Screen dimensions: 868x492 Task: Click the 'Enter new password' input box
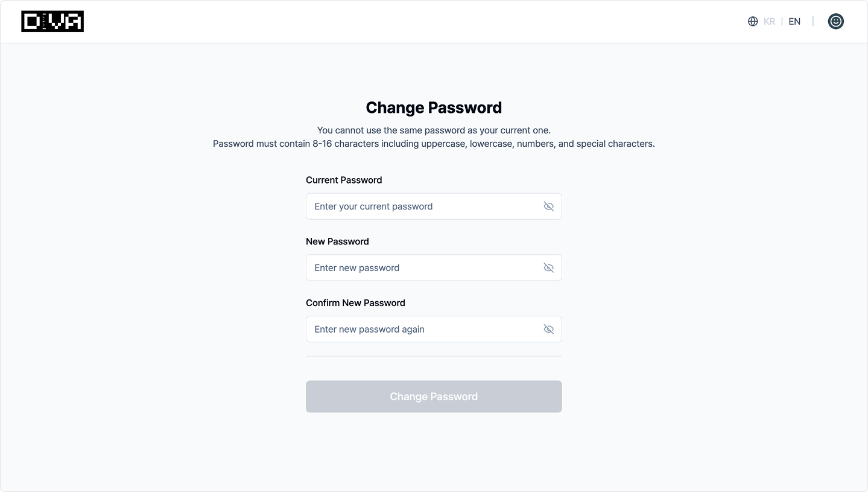[422, 268]
